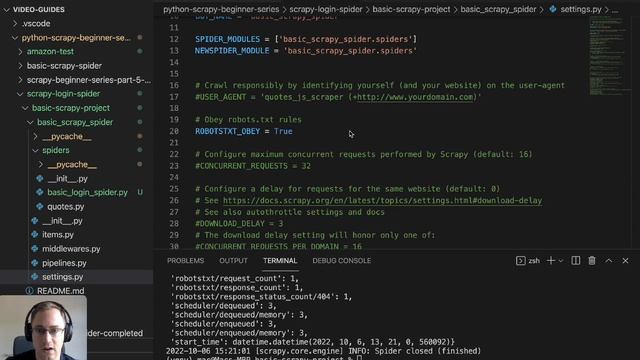Screen dimensions: 640x360
Task: Split the terminal panel
Action: click(576, 260)
